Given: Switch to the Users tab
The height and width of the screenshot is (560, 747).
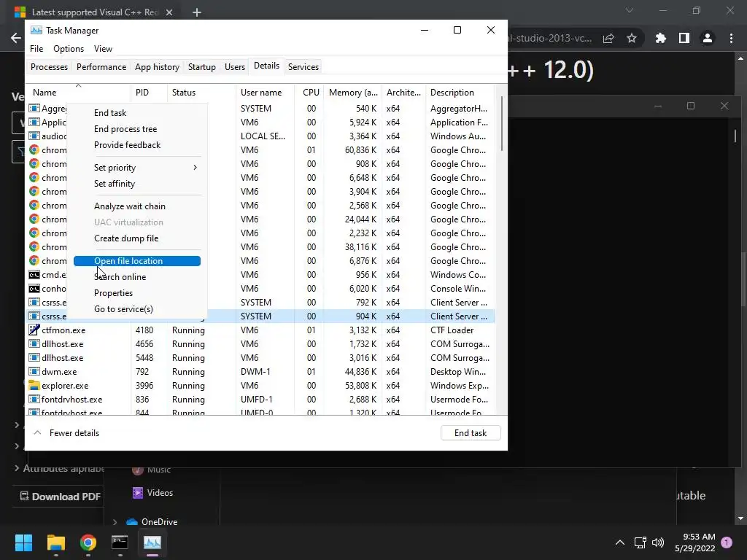Looking at the screenshot, I should pyautogui.click(x=235, y=67).
